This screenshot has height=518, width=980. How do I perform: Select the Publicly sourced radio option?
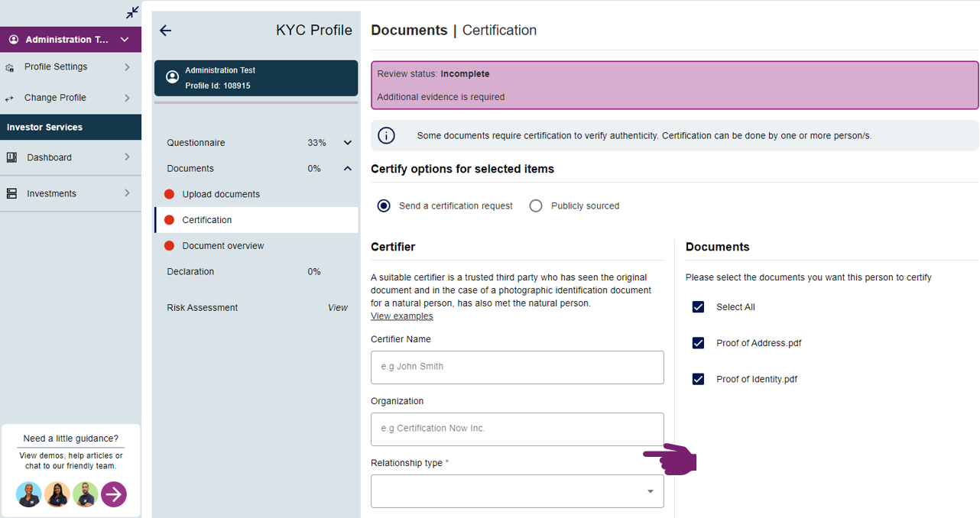coord(536,206)
